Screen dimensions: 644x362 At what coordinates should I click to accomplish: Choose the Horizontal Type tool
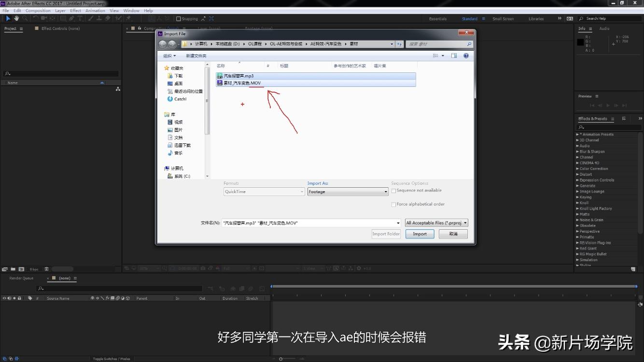80,18
